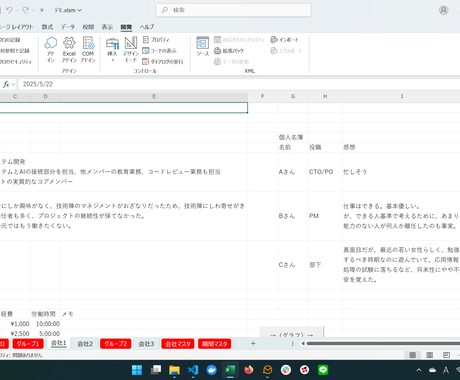This screenshot has height=380, width=460.
Task: Open the XML ソース pane
Action: click(x=202, y=47)
